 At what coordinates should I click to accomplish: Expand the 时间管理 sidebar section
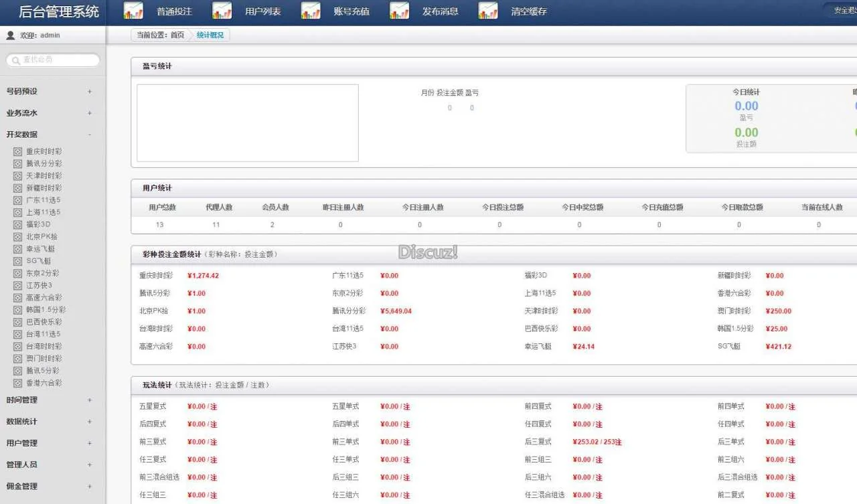tap(90, 400)
